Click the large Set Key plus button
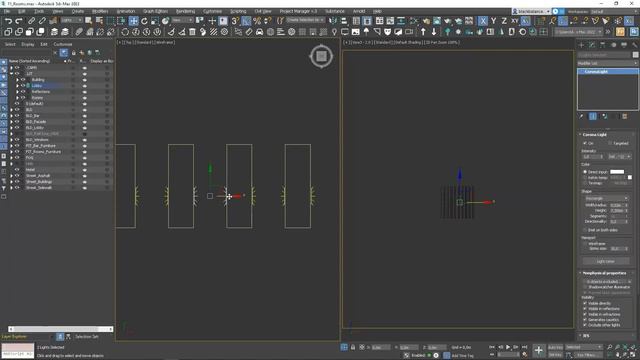This screenshot has height=360, width=640. (x=539, y=350)
